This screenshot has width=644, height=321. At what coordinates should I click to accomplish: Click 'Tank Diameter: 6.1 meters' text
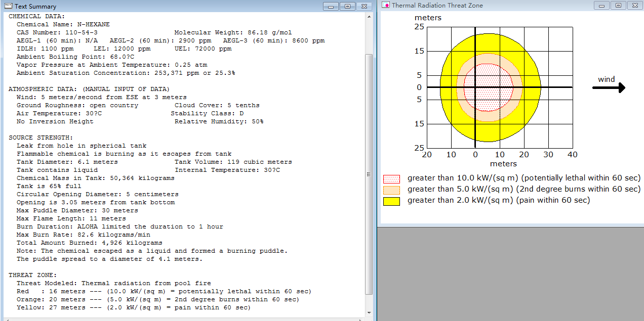[67, 162]
